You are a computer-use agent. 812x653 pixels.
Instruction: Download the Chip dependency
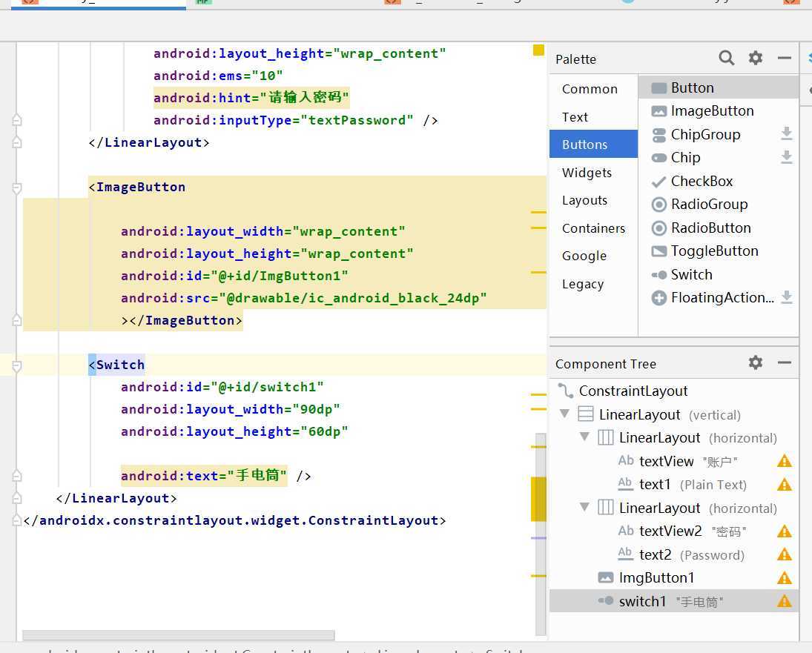pos(787,157)
